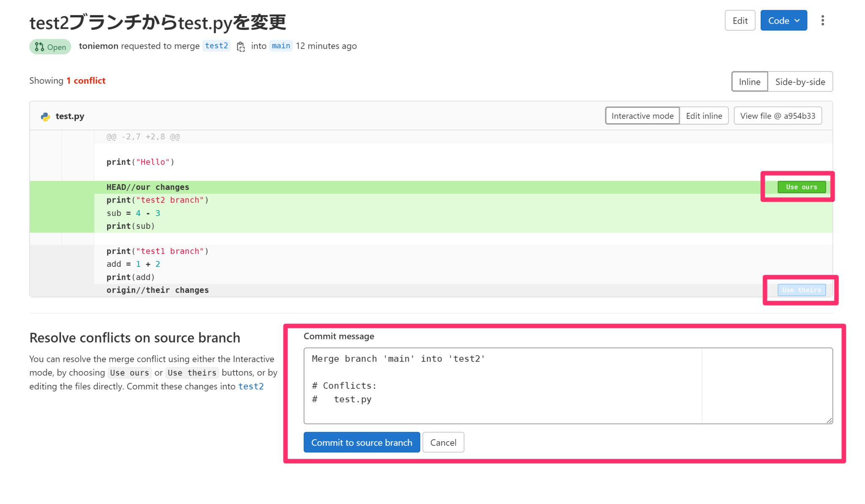865x504 pixels.
Task: Cancel the conflict resolution
Action: click(x=443, y=442)
